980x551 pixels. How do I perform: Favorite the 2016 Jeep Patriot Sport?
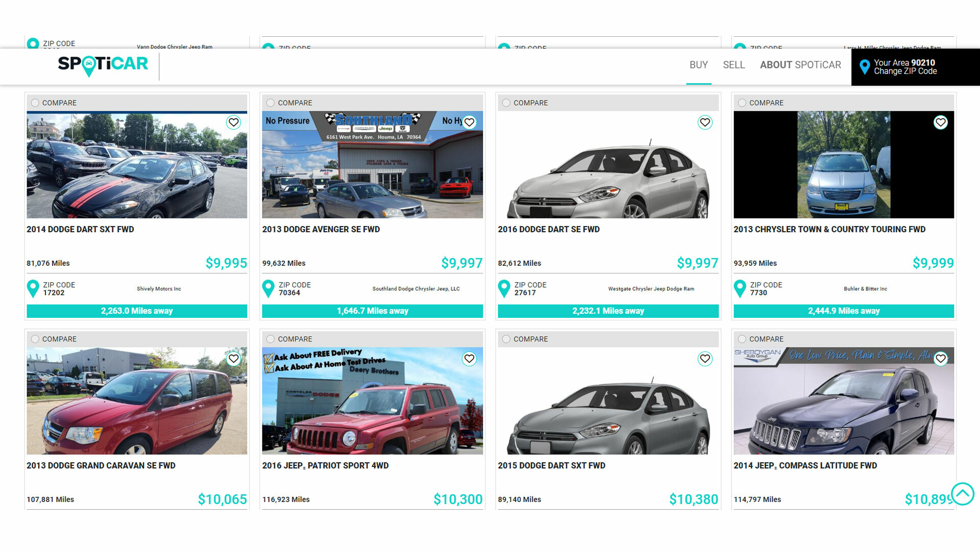(469, 359)
